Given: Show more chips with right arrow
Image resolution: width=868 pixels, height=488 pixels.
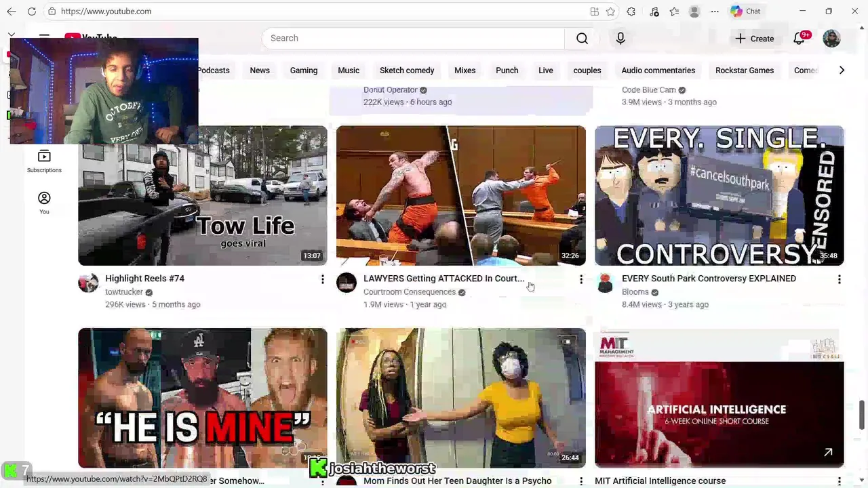Looking at the screenshot, I should click(842, 70).
